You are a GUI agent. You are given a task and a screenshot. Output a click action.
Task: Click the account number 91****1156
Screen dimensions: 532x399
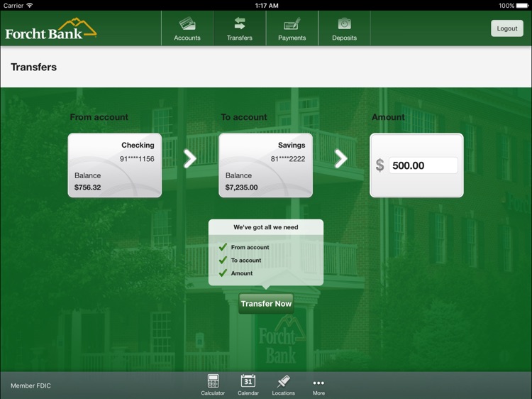point(137,159)
